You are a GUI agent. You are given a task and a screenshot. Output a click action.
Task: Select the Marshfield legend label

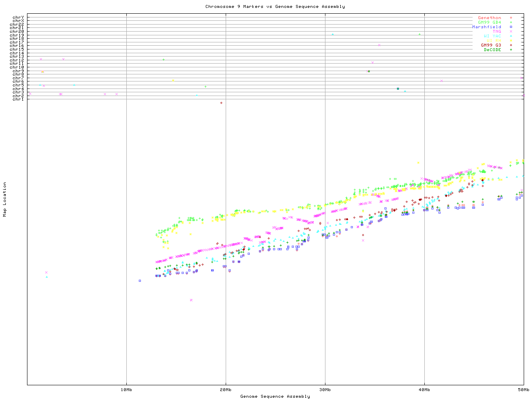486,27
